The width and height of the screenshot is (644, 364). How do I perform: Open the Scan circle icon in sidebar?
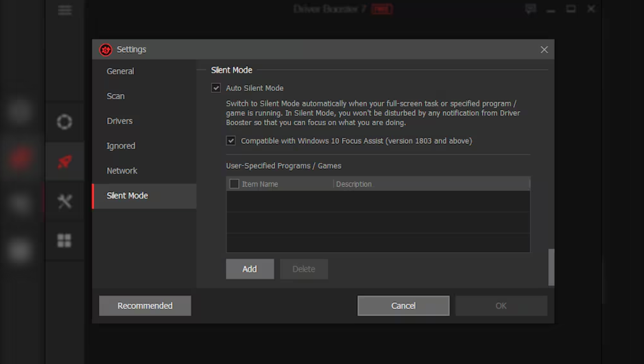(x=64, y=122)
